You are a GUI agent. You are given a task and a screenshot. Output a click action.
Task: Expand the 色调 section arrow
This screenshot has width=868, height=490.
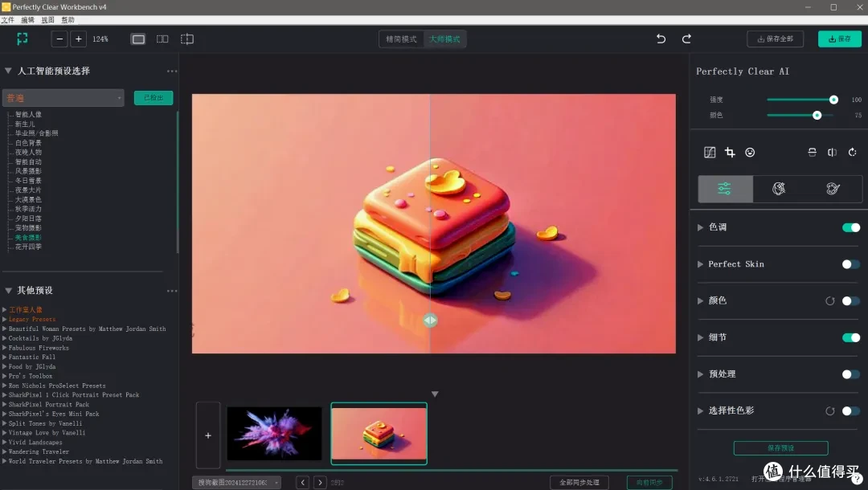point(700,227)
